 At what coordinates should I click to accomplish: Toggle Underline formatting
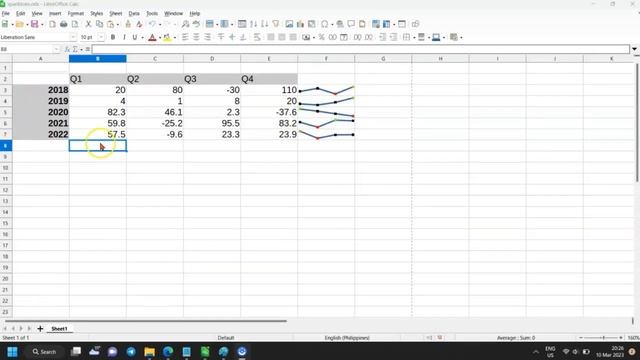coord(135,37)
